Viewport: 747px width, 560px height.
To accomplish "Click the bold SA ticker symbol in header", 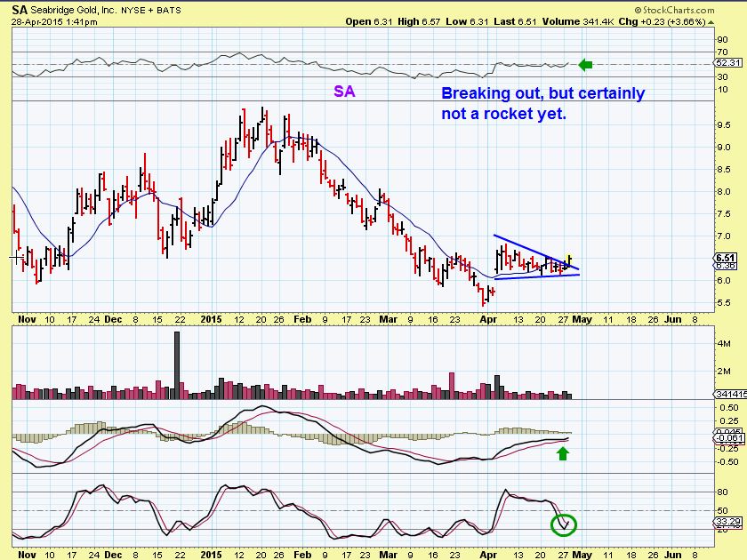I will tap(19, 10).
